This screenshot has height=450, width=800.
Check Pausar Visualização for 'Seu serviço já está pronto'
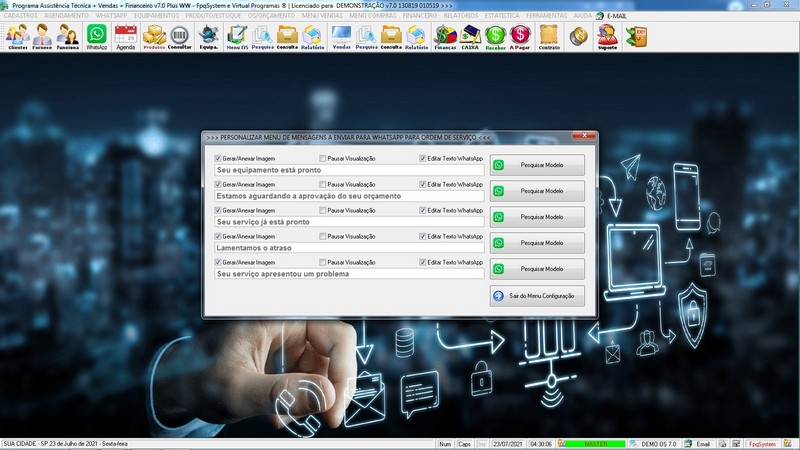tap(322, 210)
